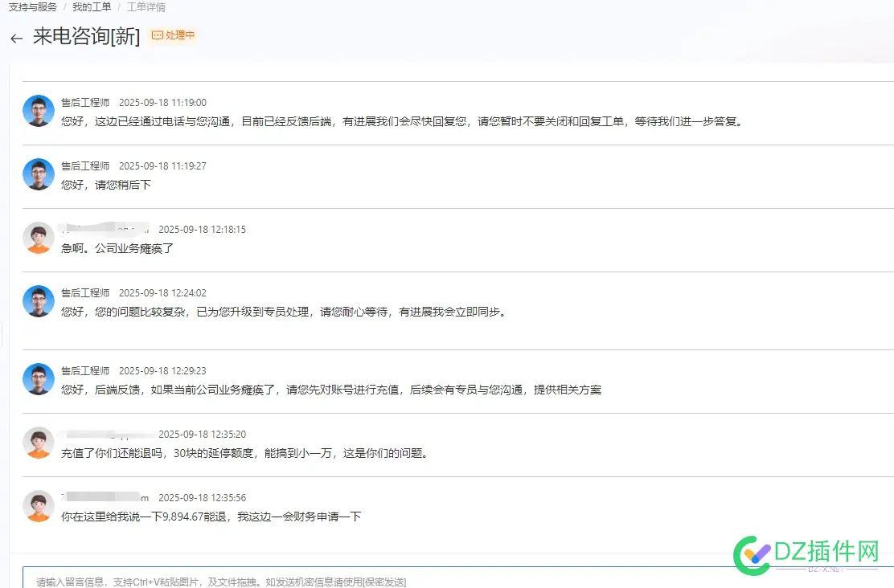Screen dimensions: 894x588
Task: Click the back arrow beside the ticket title
Action: click(16, 37)
